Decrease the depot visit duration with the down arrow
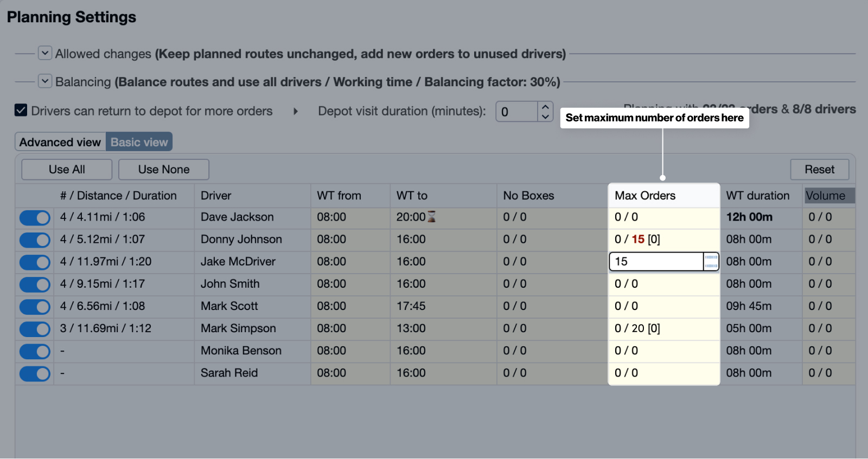This screenshot has height=459, width=868. pyautogui.click(x=545, y=117)
